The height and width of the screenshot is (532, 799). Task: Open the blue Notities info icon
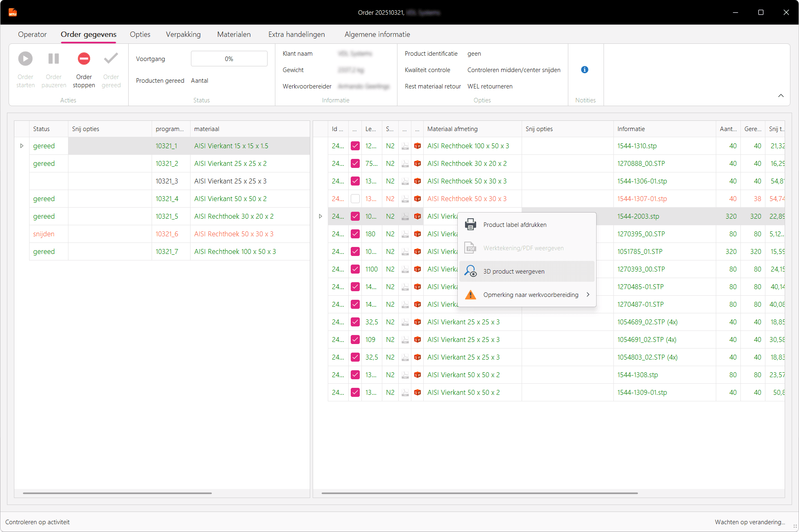pos(585,70)
